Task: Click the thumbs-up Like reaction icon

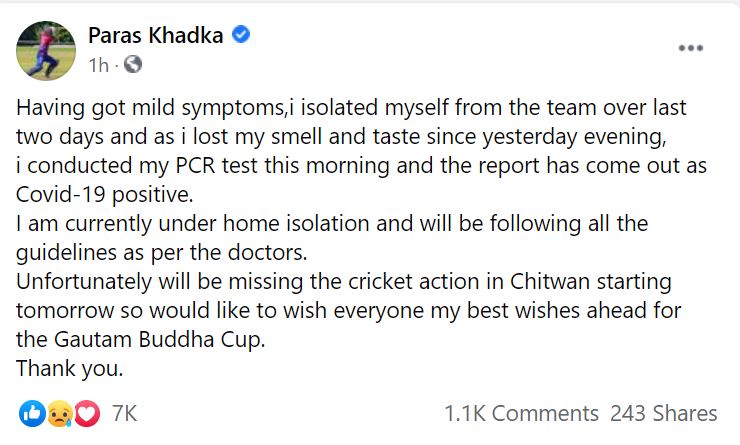Action: point(31,413)
